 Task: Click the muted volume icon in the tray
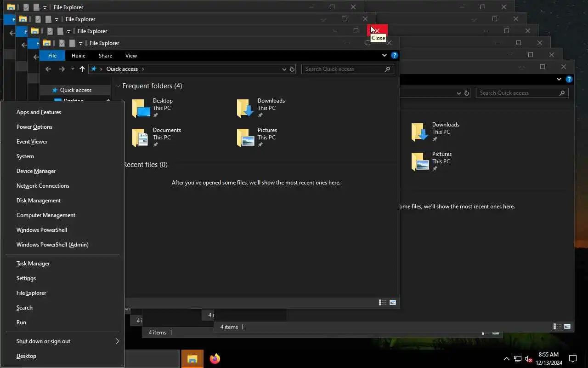tap(529, 359)
